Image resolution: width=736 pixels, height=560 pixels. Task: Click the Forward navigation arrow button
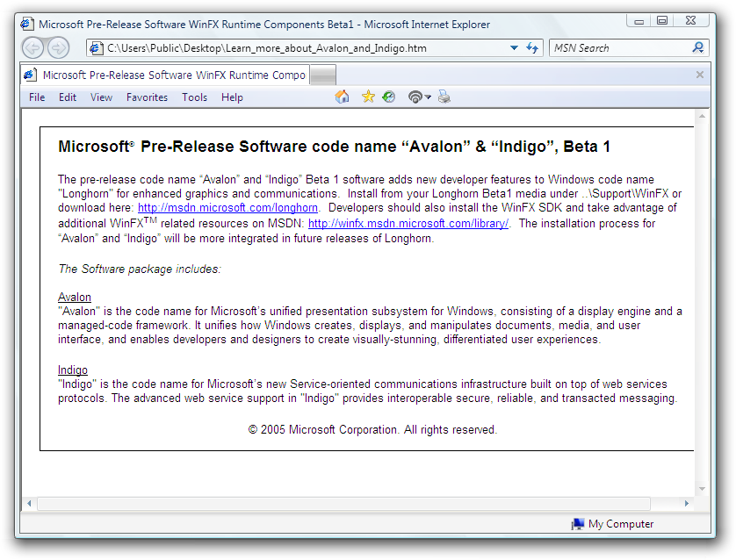tap(59, 47)
